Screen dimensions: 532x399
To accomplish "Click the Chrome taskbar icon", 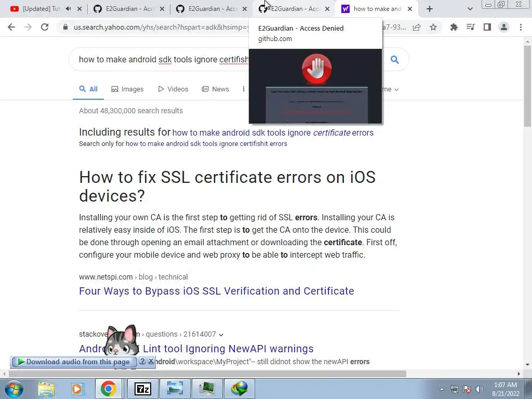I will coord(108,389).
